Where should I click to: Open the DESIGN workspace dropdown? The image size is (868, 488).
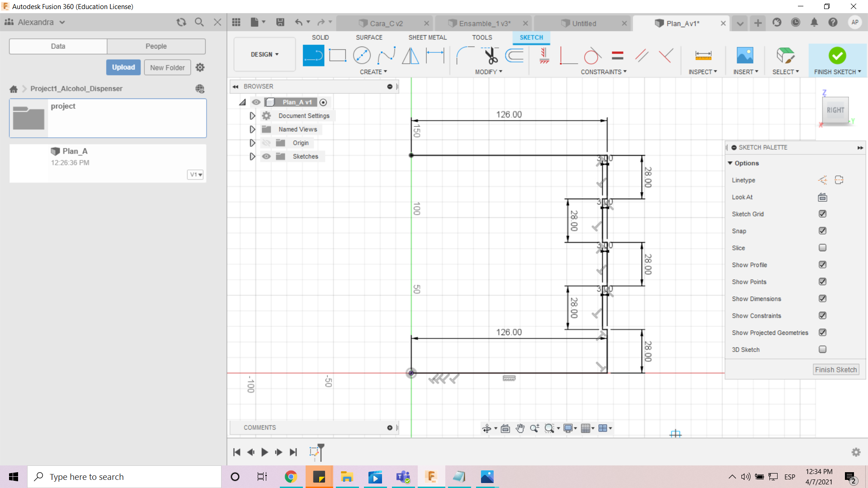(264, 54)
